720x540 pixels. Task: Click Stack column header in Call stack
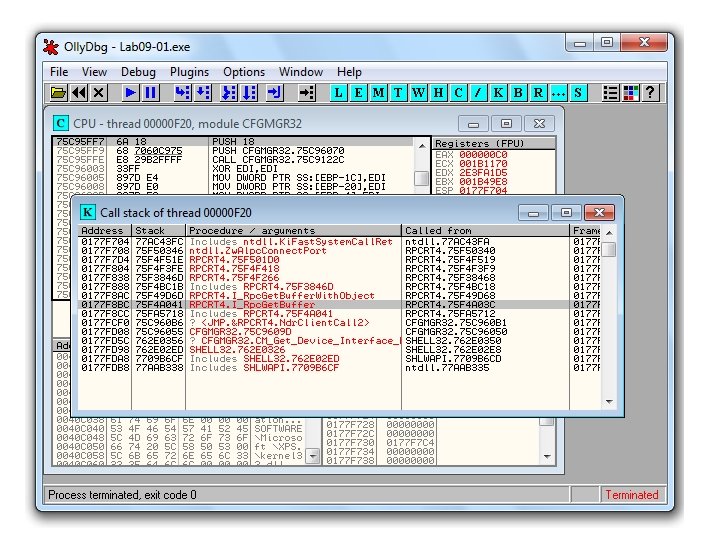159,231
